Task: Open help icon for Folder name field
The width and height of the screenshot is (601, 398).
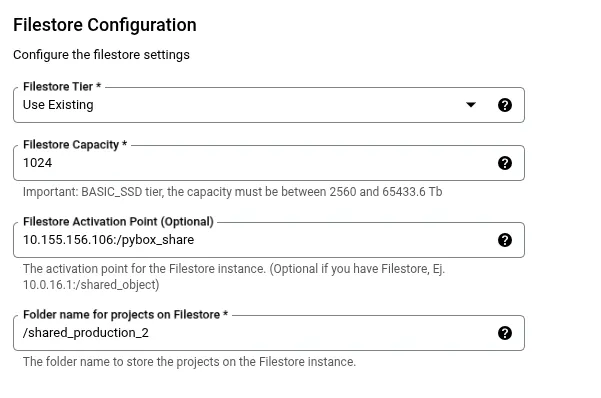Action: (x=504, y=333)
